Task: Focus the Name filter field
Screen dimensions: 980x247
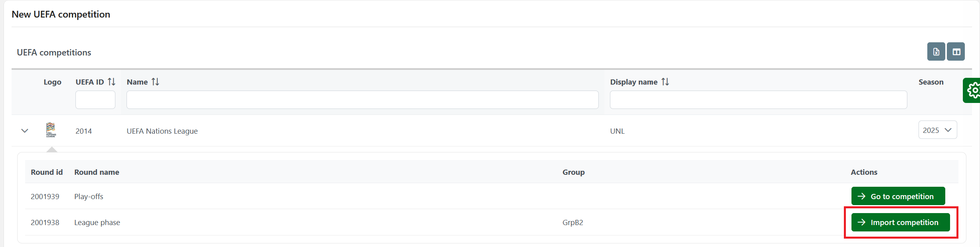Action: point(362,100)
